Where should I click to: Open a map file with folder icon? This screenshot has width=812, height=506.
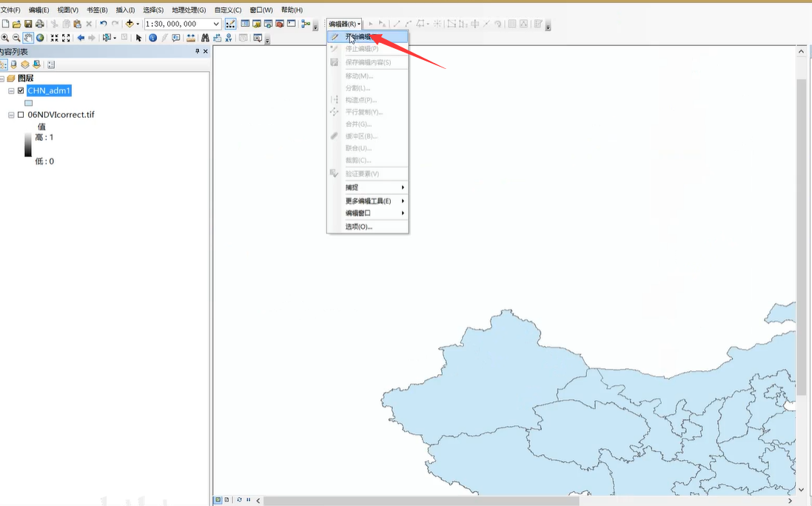click(x=16, y=24)
